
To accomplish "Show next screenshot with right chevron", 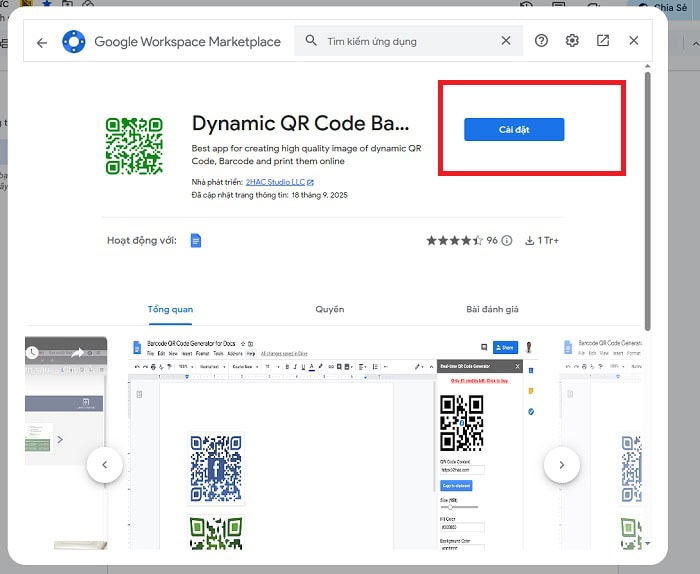I will click(x=562, y=465).
